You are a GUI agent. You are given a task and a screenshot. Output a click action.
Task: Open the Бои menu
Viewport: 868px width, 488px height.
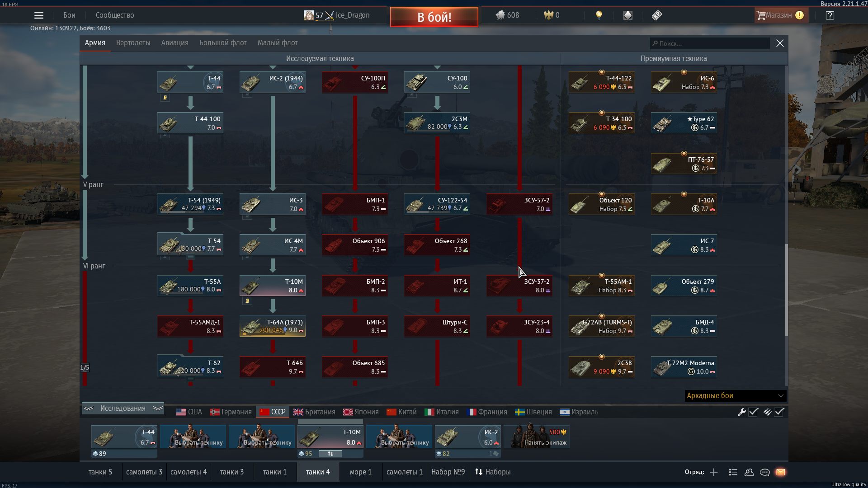click(69, 15)
